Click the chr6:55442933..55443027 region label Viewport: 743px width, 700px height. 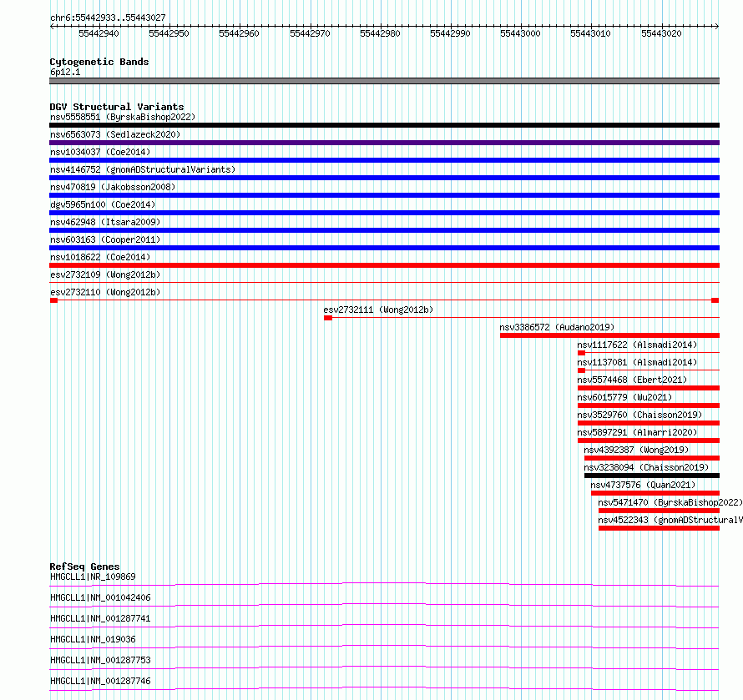108,18
